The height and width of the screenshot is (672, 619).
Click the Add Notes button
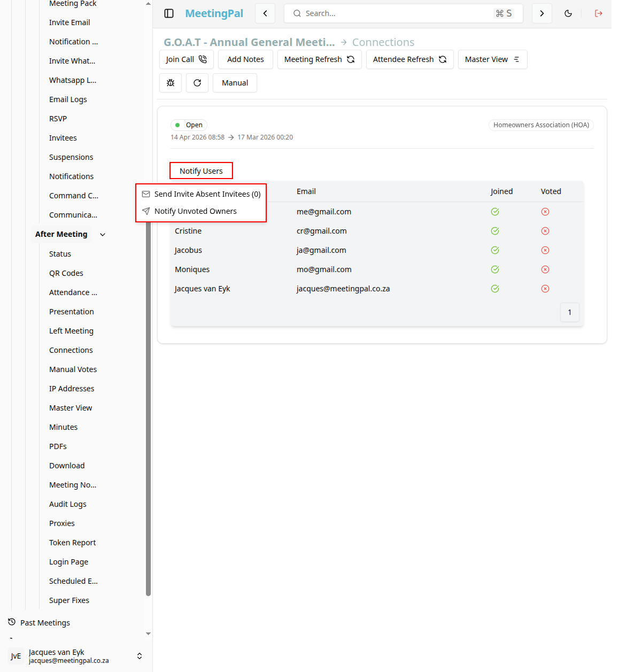(245, 59)
